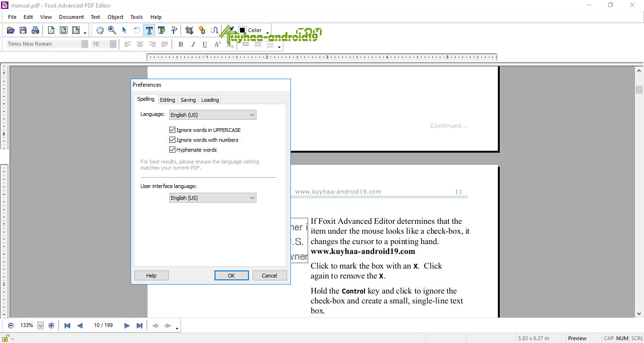Expand navigation toolbar options arrow
Viewport: 644px width, 343px height.
coord(177,328)
